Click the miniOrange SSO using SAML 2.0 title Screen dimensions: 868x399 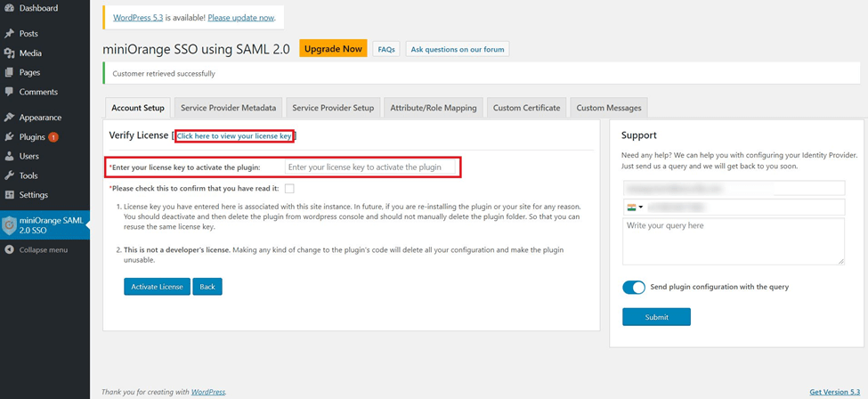click(x=196, y=49)
